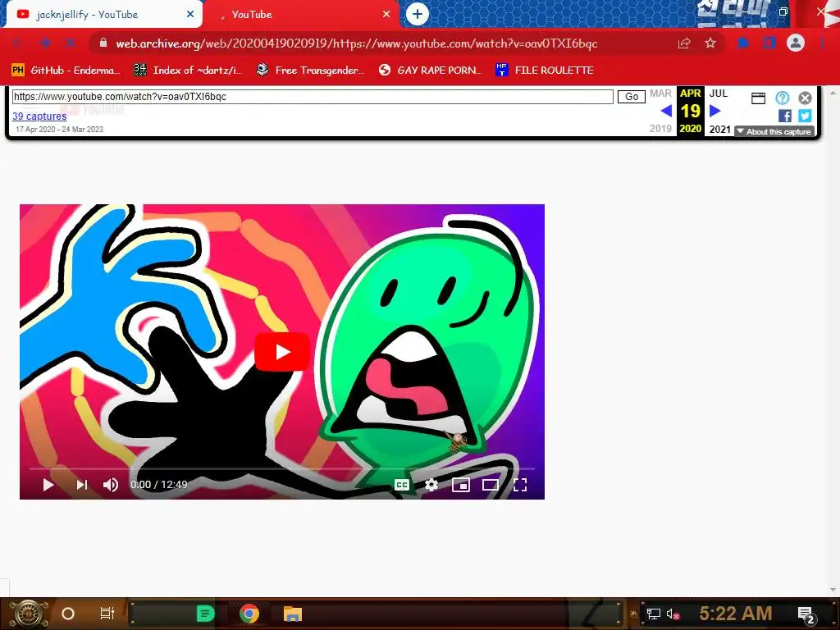Screen dimensions: 840x630
Task: Select the JUL capture month
Action: tap(719, 94)
